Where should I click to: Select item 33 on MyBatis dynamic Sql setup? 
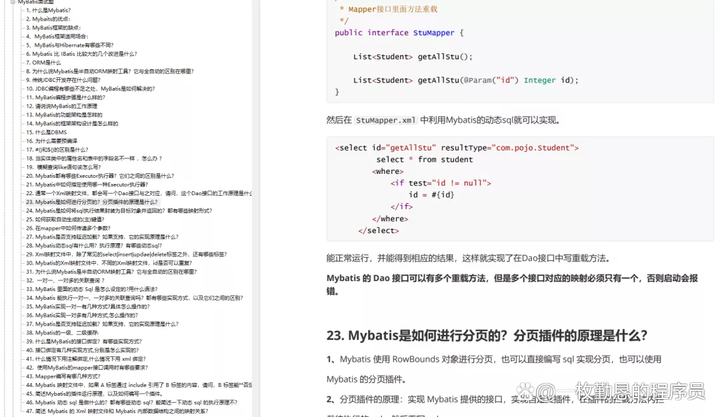click(92, 289)
